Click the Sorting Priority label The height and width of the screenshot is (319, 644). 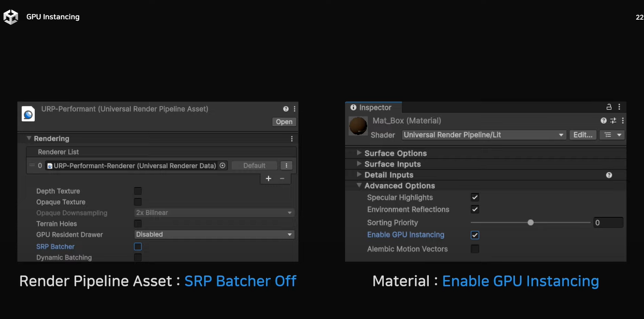pos(393,223)
